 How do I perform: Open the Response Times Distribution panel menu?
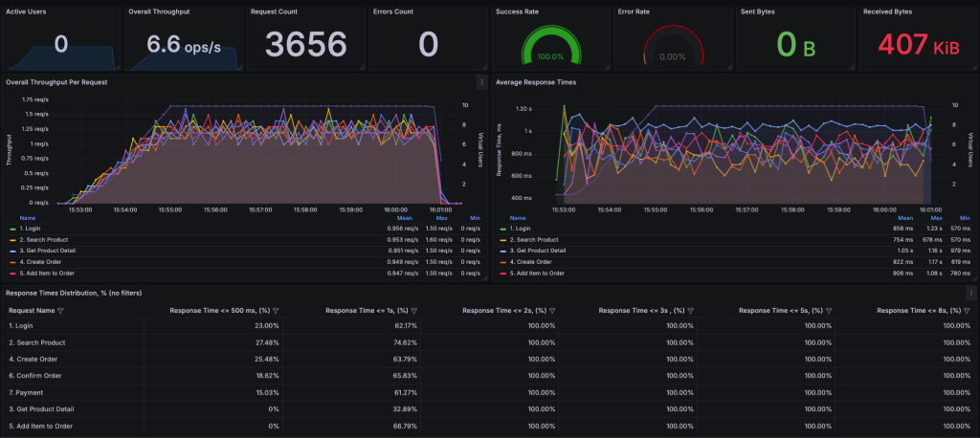pos(970,293)
